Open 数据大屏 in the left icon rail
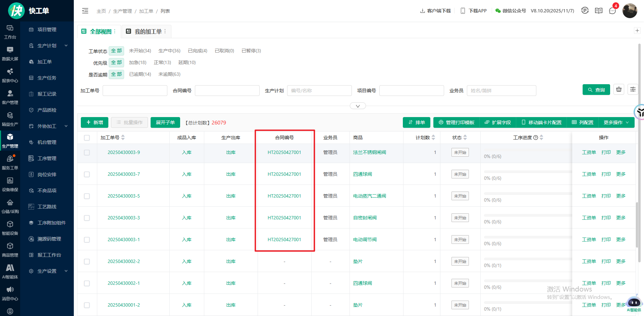This screenshot has width=644, height=316. [x=10, y=53]
